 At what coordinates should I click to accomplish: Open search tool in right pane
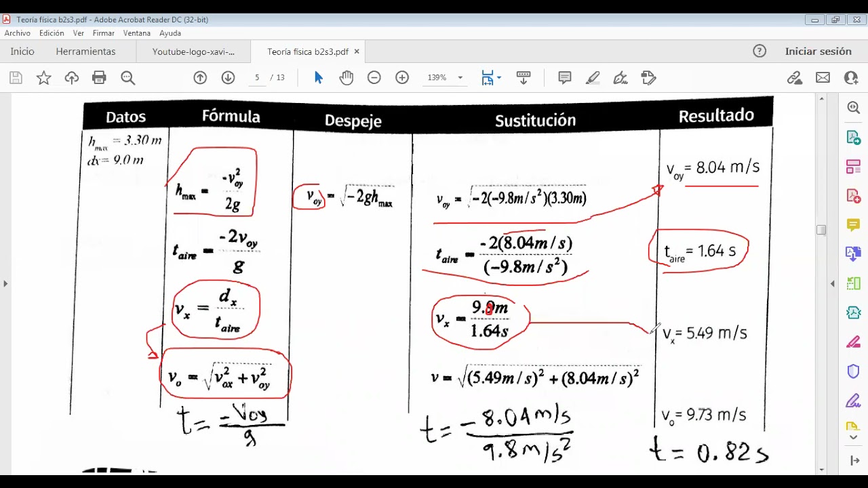[x=853, y=108]
